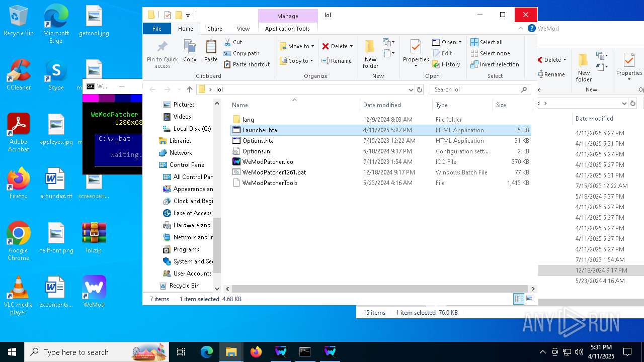644x362 pixels.
Task: Click Invert selection in ribbon
Action: [495, 64]
